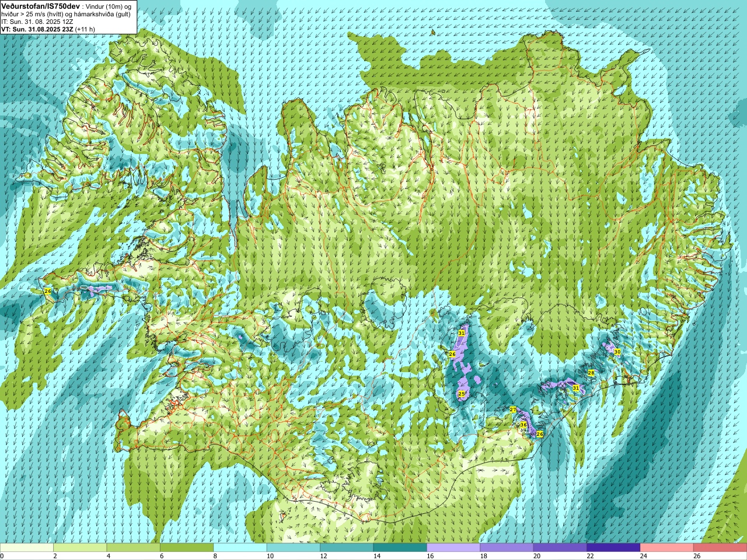The width and height of the screenshot is (747, 560).
Task: Pick the pale yellow 0–2 m/s legend swatch
Action: (27, 548)
